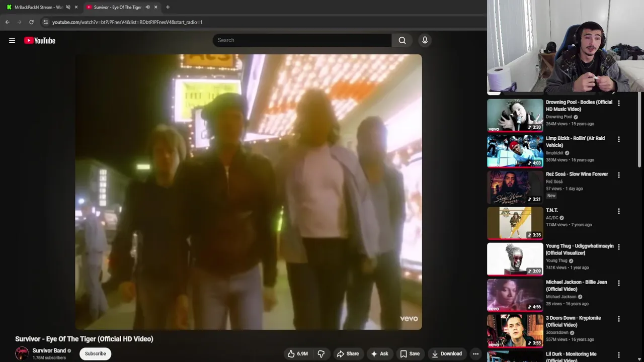
Task: Open options menu for Kryptonite
Action: (619, 319)
